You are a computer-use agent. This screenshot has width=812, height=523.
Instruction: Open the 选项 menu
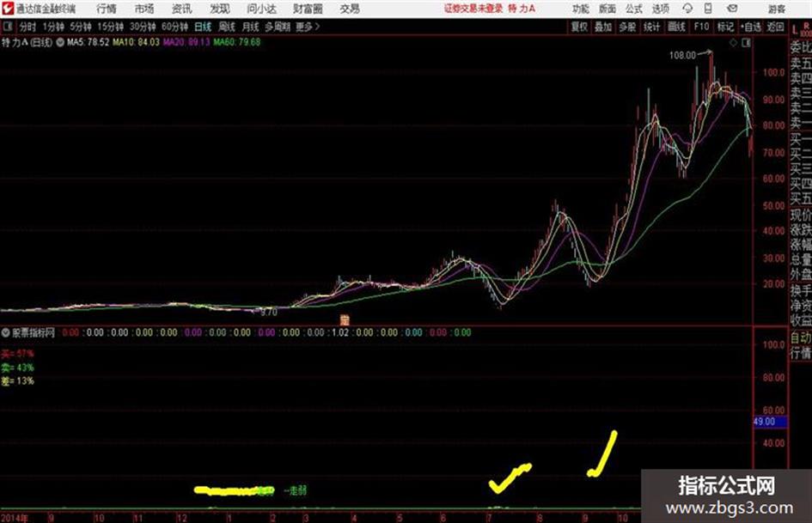[661, 9]
